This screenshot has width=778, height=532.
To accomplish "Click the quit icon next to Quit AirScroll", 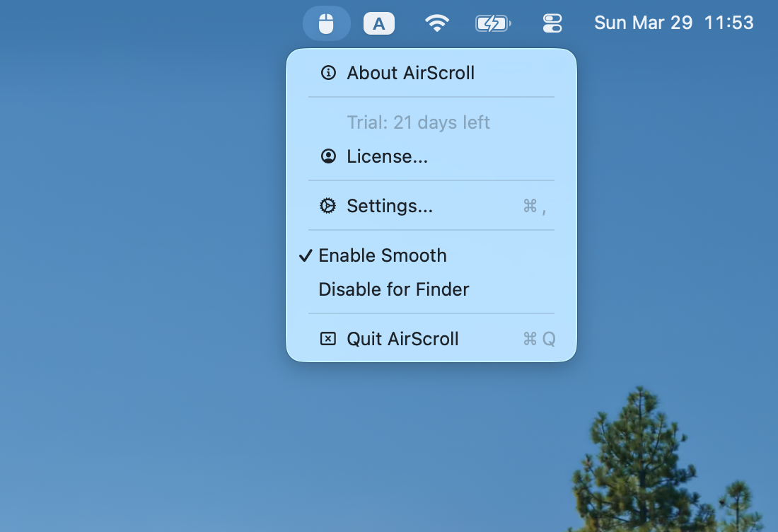I will click(x=327, y=339).
